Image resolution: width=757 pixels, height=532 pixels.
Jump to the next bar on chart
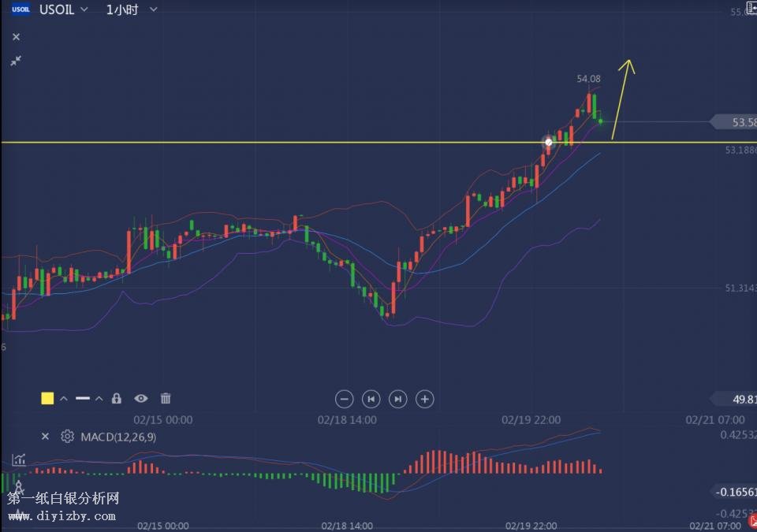[x=398, y=399]
